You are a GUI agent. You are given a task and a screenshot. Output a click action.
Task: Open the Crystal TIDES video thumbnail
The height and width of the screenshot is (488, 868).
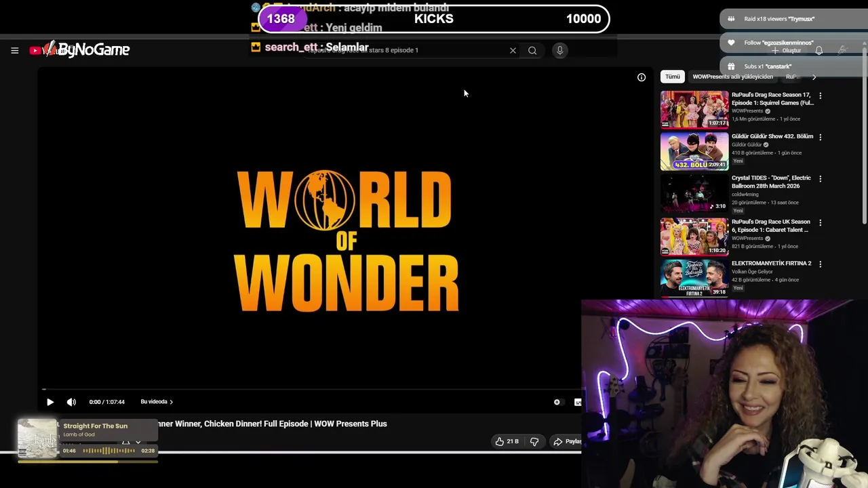click(x=694, y=193)
